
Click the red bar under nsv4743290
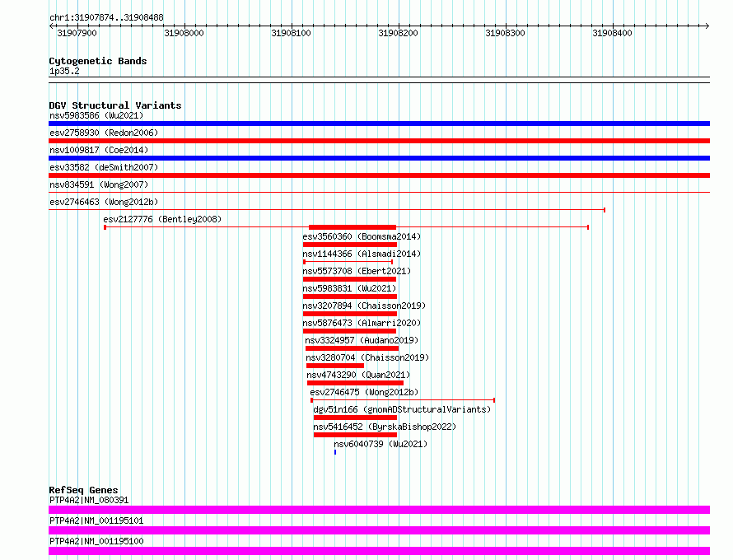[x=355, y=383]
